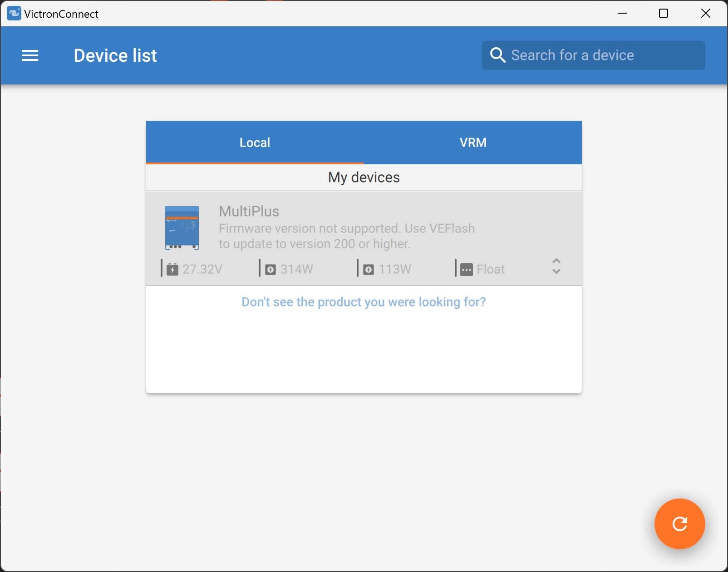728x572 pixels.
Task: Click the down chevron on MultiPlus row
Action: [556, 272]
